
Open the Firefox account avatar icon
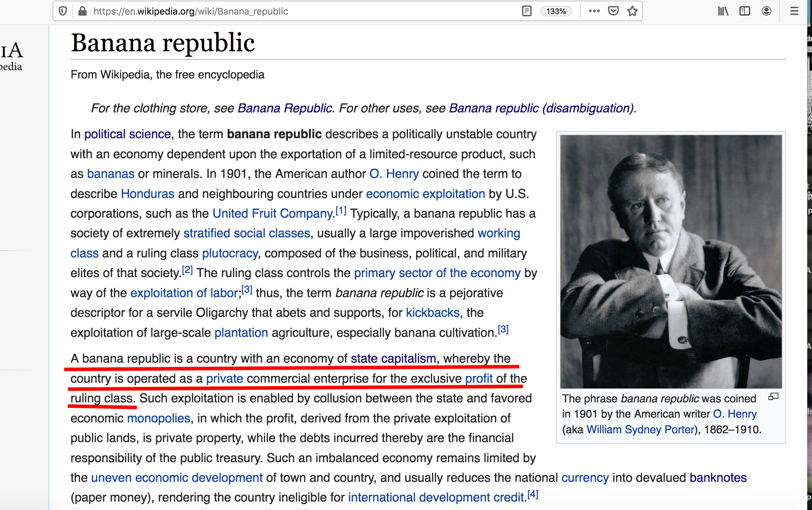766,11
